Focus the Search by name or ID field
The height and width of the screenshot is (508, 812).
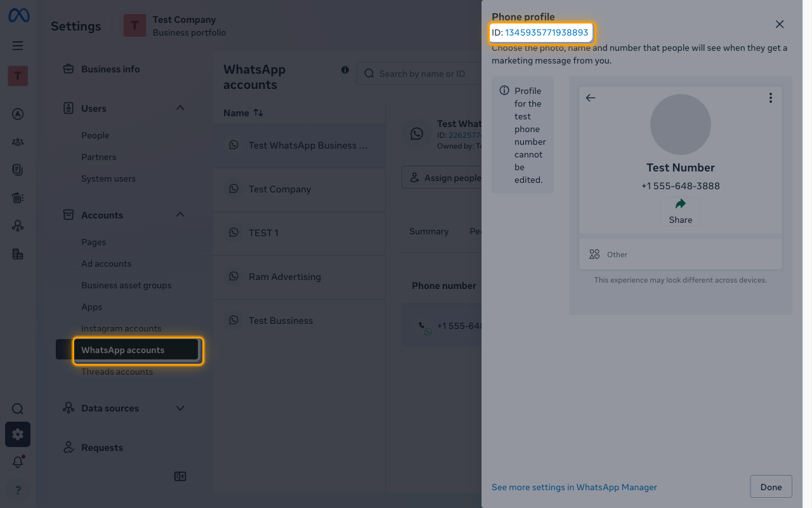419,74
